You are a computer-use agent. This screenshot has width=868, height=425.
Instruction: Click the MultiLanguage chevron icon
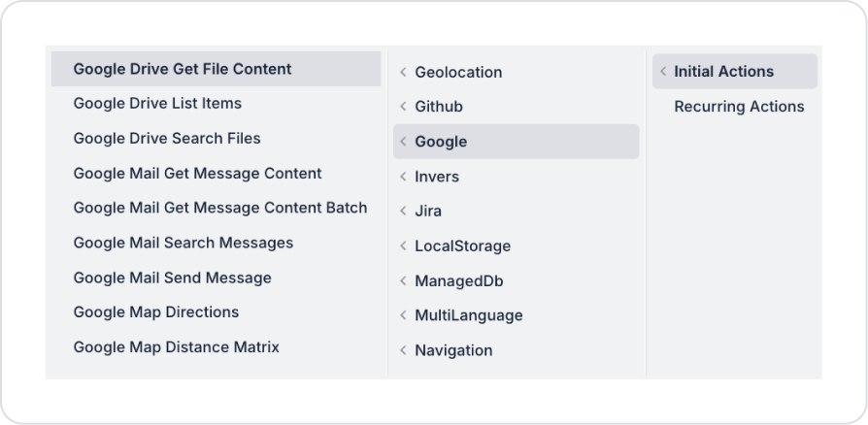point(403,315)
